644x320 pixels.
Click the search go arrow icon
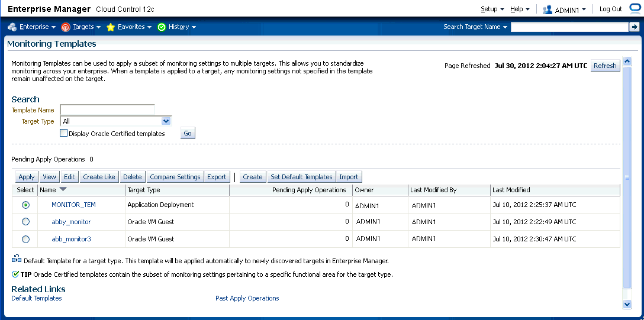pyautogui.click(x=634, y=27)
